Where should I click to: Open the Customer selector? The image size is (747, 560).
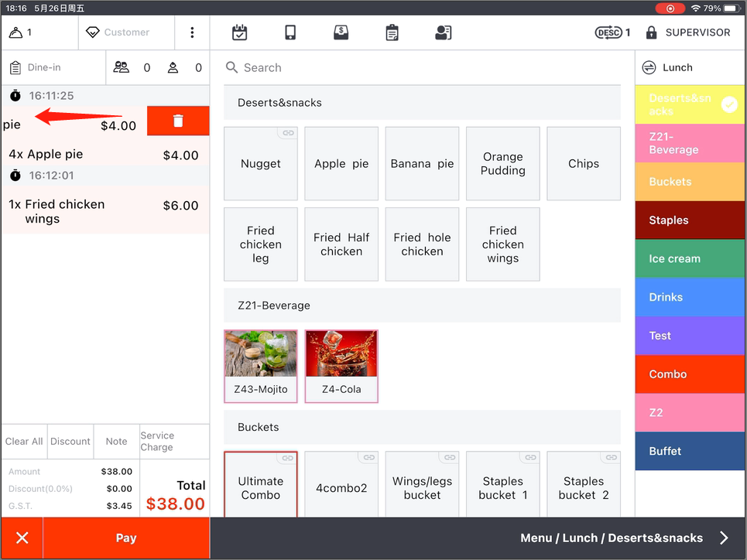pos(126,32)
